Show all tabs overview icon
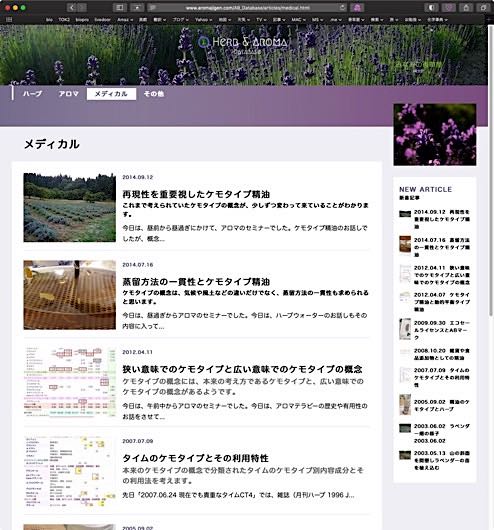Screen dimensions: 494x530 click(x=484, y=7)
